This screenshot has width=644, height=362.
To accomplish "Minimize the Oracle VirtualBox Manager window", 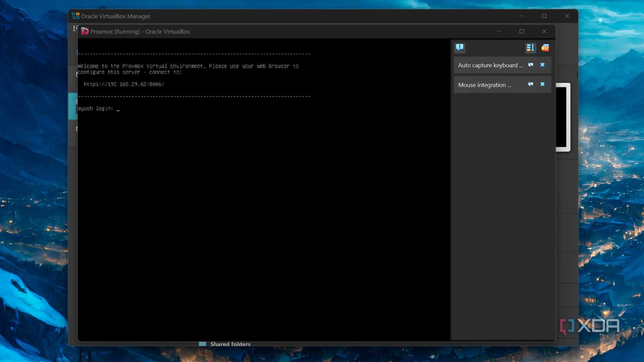I will pos(521,16).
